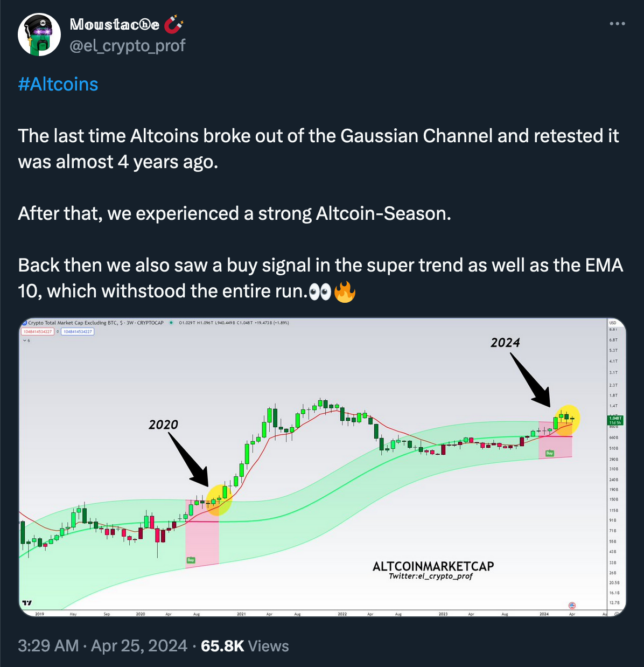Viewport: 644px width, 667px height.
Task: Open chart settings gear at the bottom-right corner
Action: (x=617, y=614)
